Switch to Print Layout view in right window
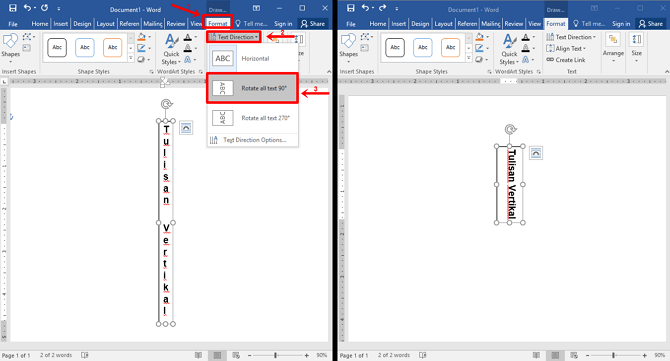670x361 pixels. (555, 355)
